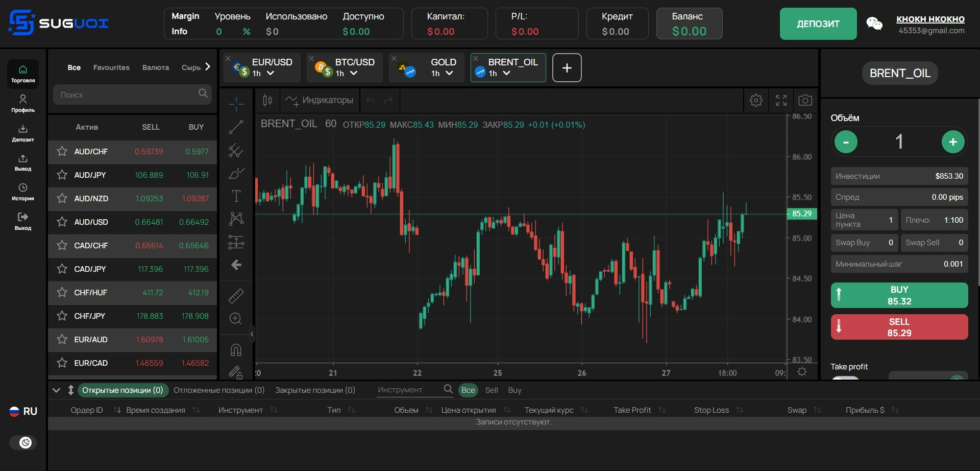Image resolution: width=980 pixels, height=471 pixels.
Task: Switch to Валюта currency tab
Action: [156, 67]
